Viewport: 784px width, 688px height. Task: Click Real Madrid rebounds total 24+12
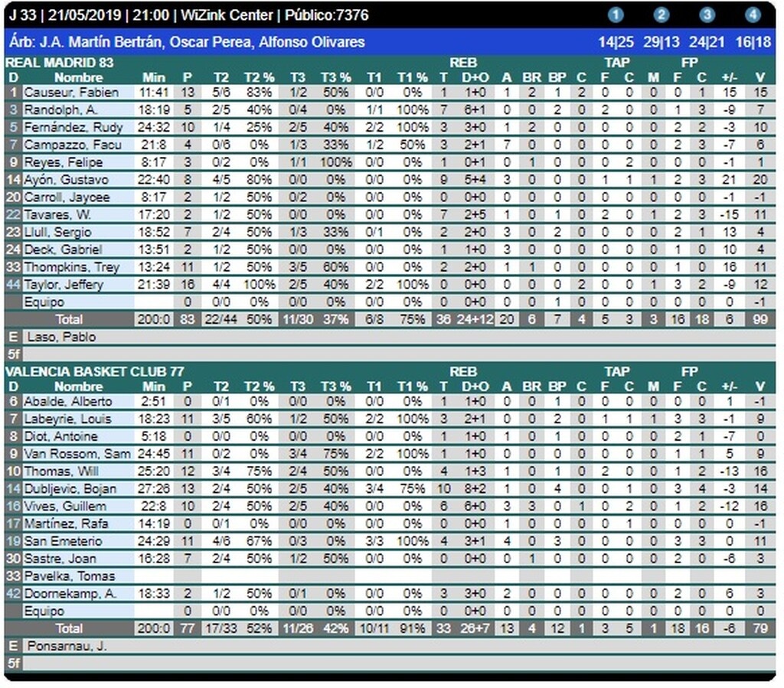tap(475, 320)
